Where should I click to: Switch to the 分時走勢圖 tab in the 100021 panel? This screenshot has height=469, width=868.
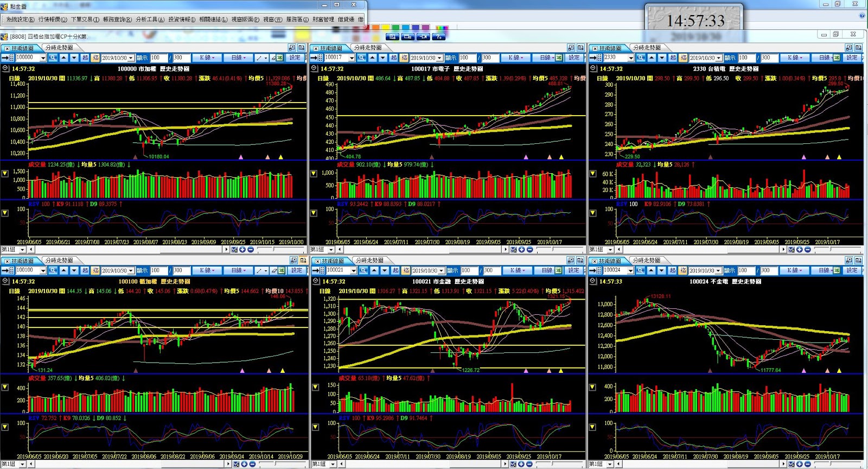click(x=370, y=261)
